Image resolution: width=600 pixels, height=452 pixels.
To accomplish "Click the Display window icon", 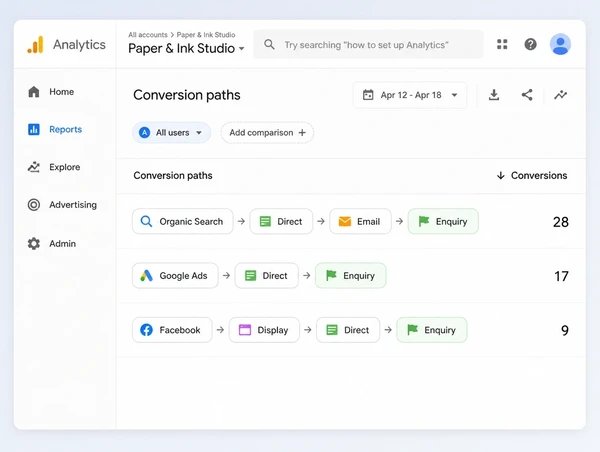I will pyautogui.click(x=245, y=330).
